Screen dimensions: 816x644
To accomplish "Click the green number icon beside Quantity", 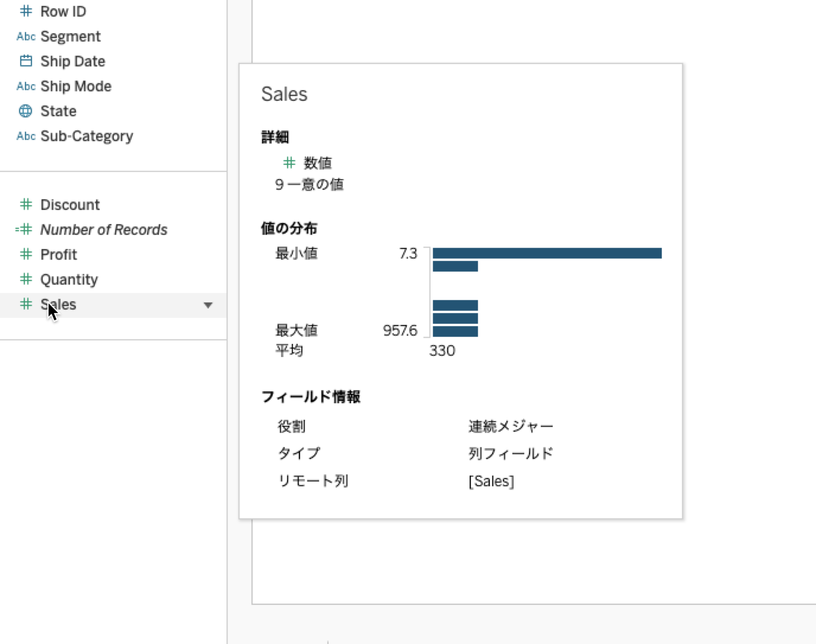I will pos(26,279).
